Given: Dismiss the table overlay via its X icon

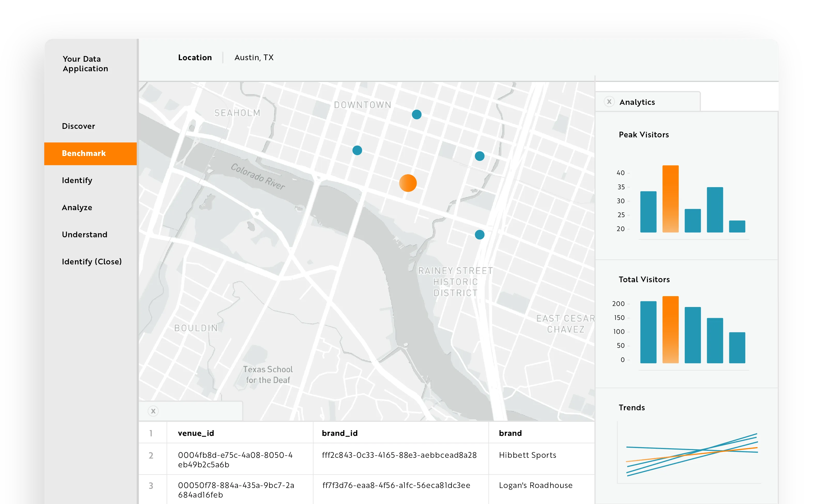Looking at the screenshot, I should click(x=153, y=411).
